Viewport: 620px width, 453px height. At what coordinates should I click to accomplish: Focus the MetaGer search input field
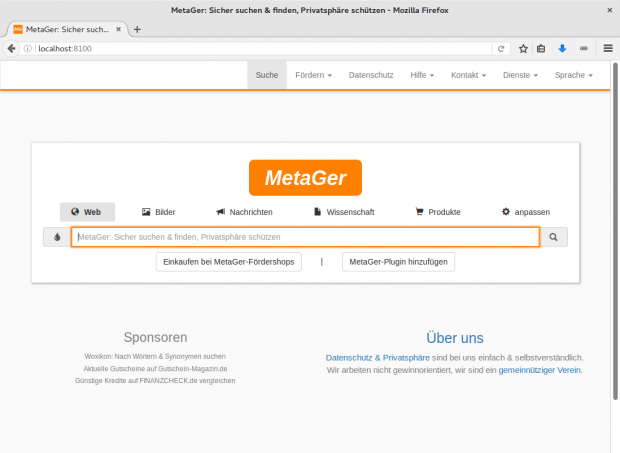click(305, 237)
